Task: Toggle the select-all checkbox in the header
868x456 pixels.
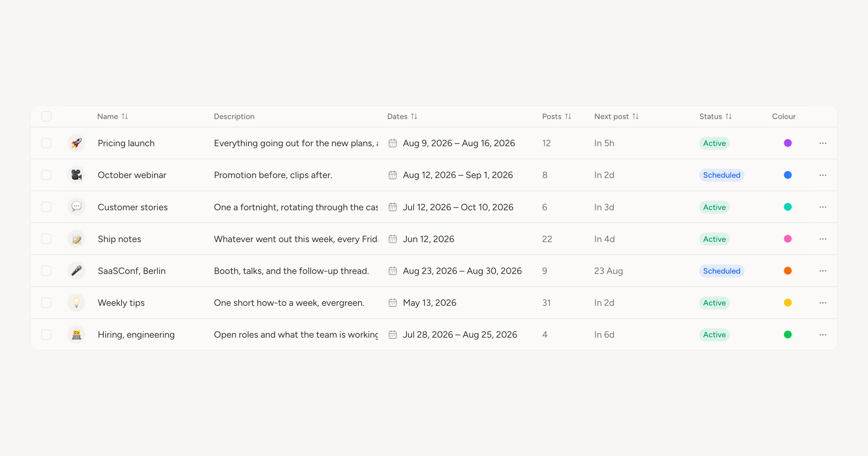Action: click(46, 116)
